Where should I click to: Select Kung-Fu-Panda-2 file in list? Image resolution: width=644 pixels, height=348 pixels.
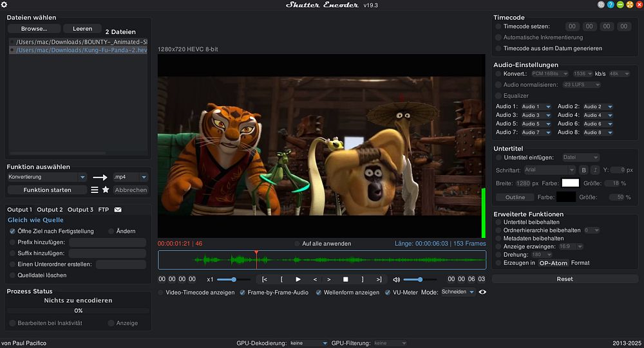pyautogui.click(x=78, y=50)
